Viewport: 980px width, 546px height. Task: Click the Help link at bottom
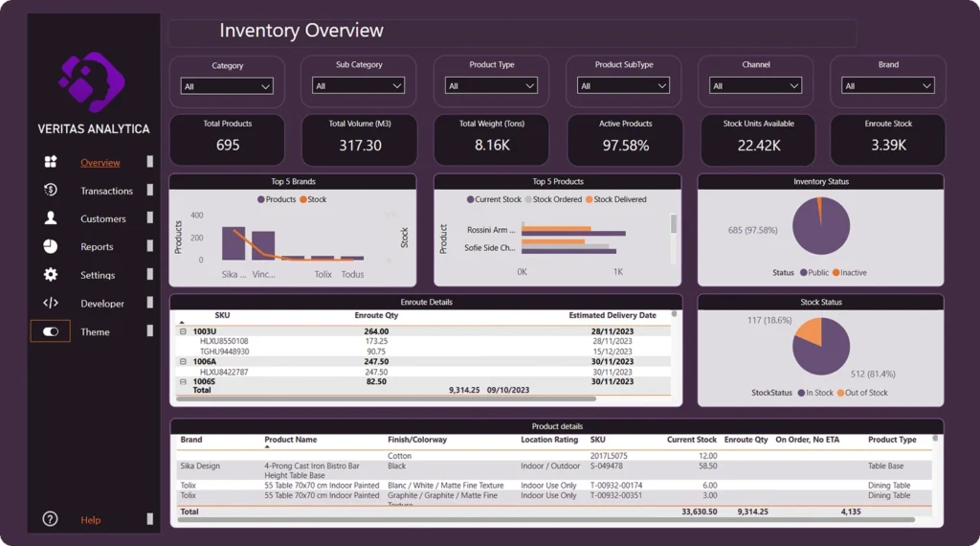pos(90,520)
